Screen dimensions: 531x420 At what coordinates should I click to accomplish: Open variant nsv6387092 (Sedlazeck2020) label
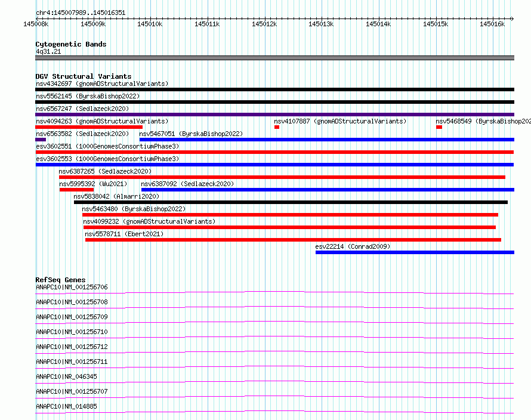[187, 184]
